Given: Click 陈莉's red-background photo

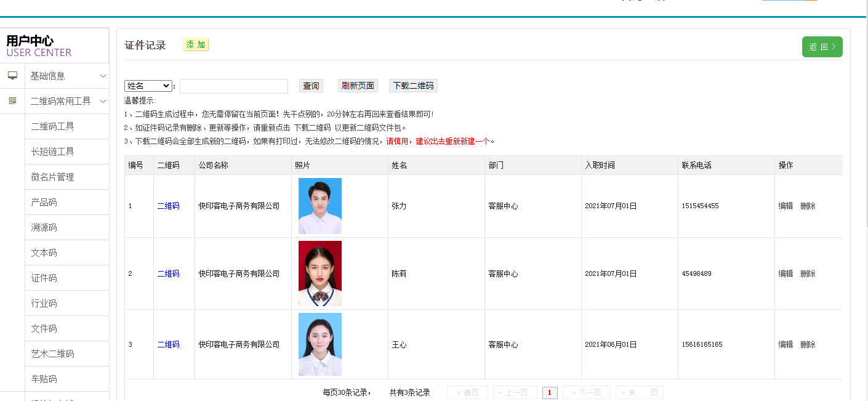Looking at the screenshot, I should click(319, 273).
